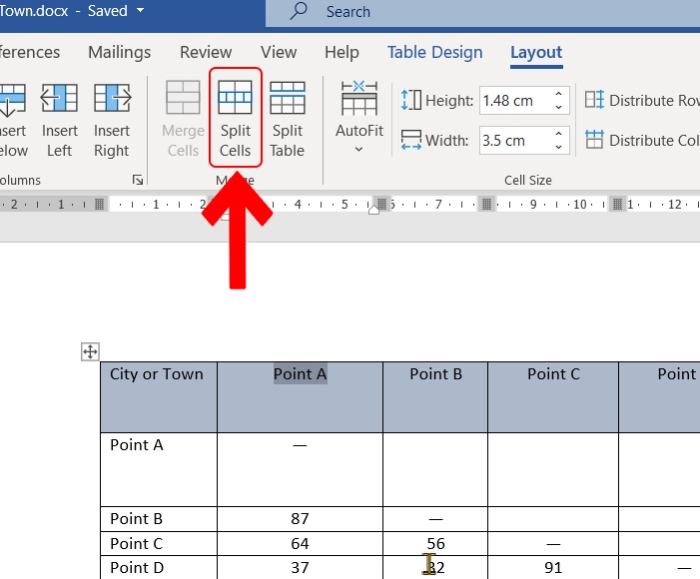Click the highlighted Point A header cell
This screenshot has height=579, width=700.
(300, 397)
